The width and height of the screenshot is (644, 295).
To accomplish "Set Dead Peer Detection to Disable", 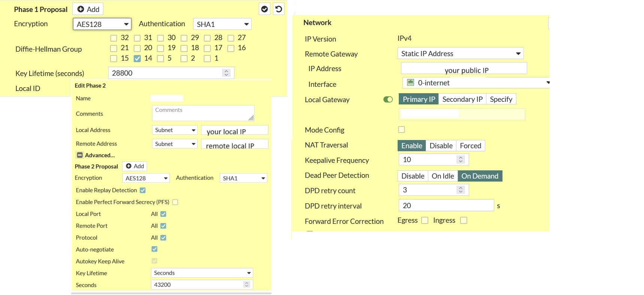I will tap(413, 176).
